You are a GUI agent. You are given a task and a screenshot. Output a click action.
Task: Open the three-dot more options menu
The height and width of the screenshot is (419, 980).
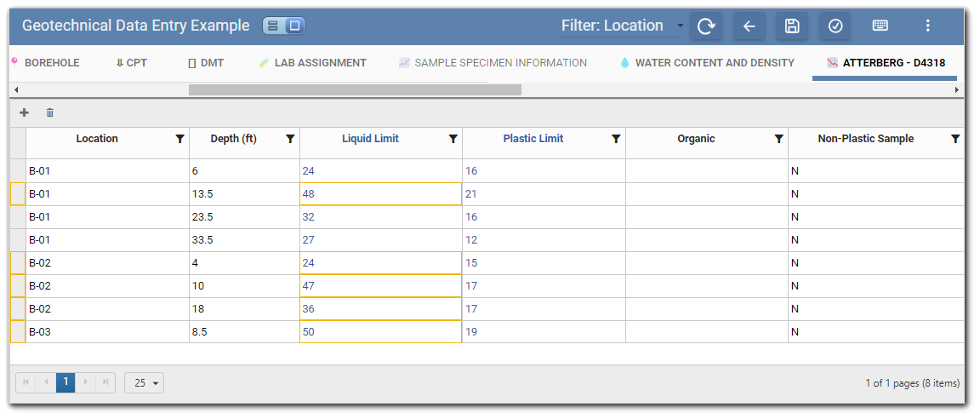[x=928, y=26]
